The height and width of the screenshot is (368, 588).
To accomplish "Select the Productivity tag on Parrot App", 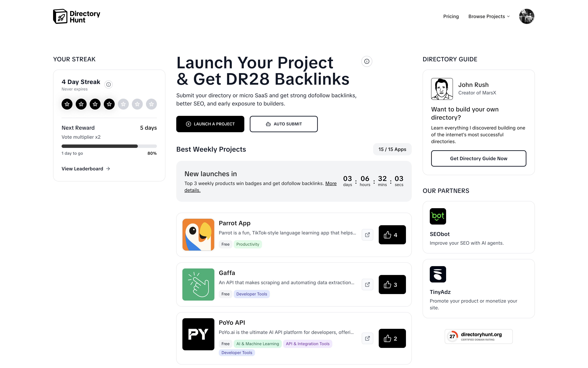I will [x=248, y=244].
